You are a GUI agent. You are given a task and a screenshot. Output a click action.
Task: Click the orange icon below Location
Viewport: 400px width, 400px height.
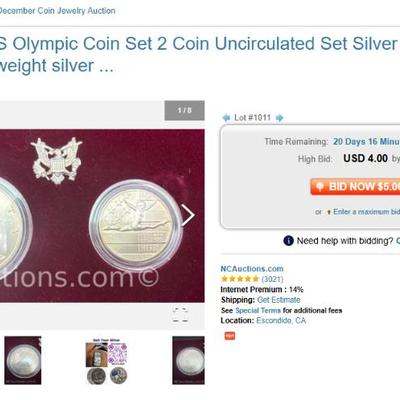[230, 335]
